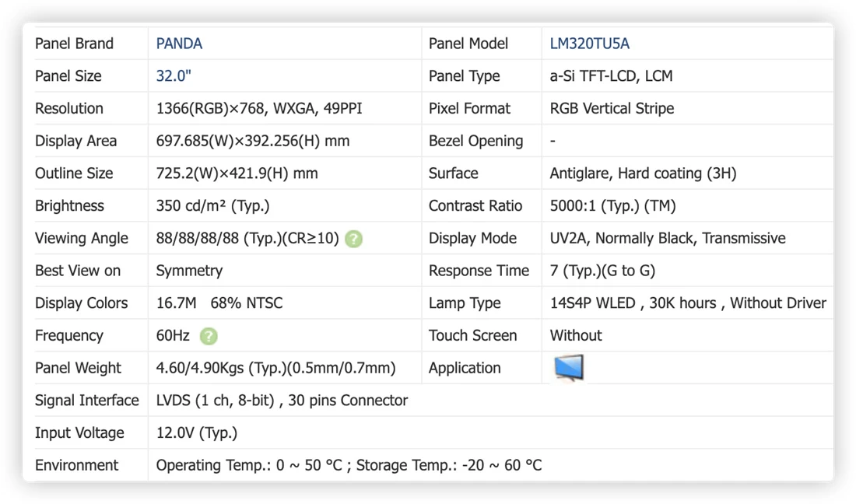
Task: Click the LVDS (1 ch, 8-bit) signal interface value
Action: tap(282, 401)
